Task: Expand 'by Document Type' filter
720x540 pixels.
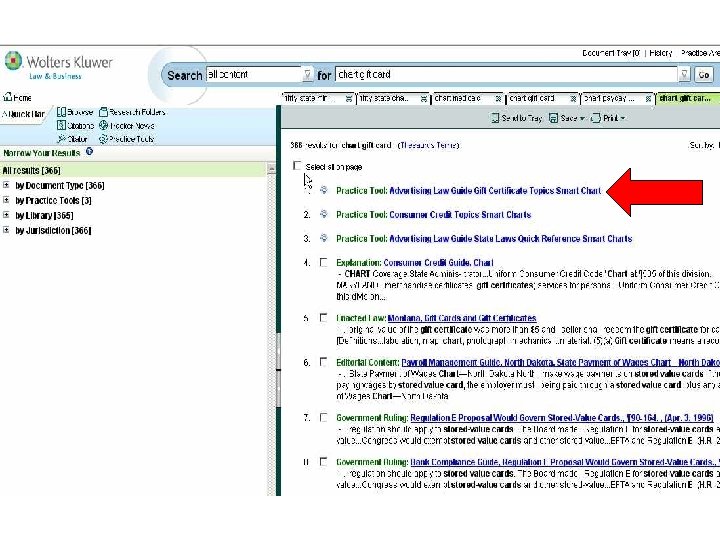Action: point(6,185)
